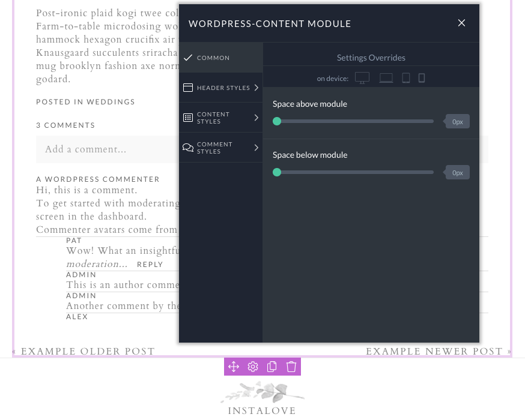The width and height of the screenshot is (525, 420).
Task: Open module settings via gear icon
Action: pyautogui.click(x=253, y=367)
